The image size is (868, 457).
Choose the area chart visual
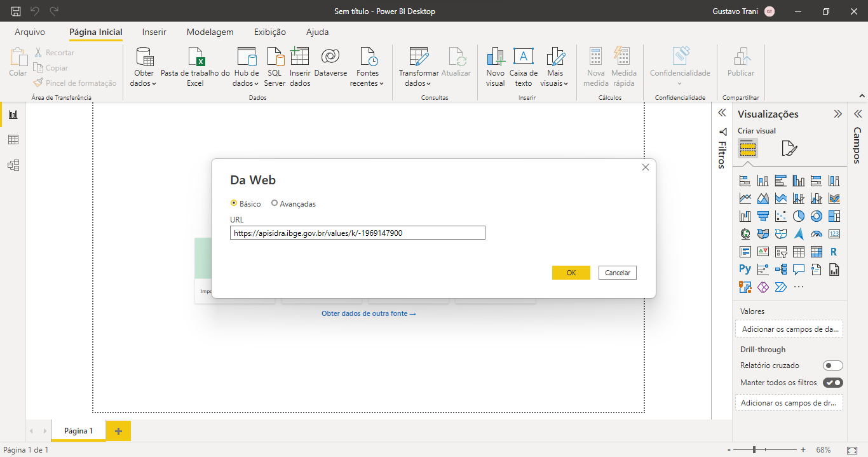coord(763,198)
